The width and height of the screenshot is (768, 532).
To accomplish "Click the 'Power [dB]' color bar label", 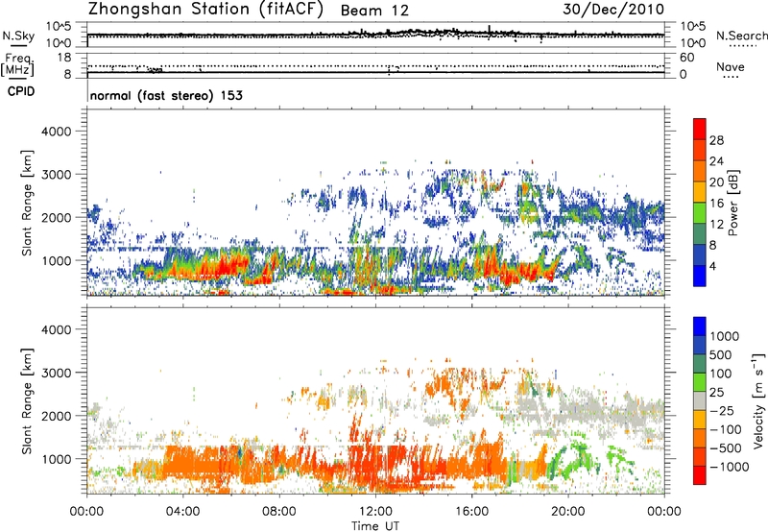I will (732, 203).
